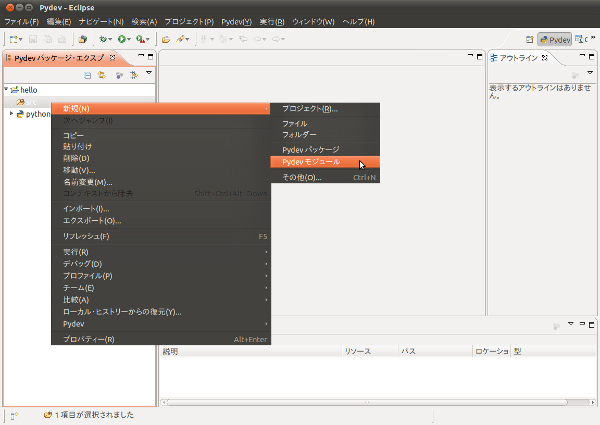
Task: Open the External Tools dropdown arrow
Action: pyautogui.click(x=148, y=39)
